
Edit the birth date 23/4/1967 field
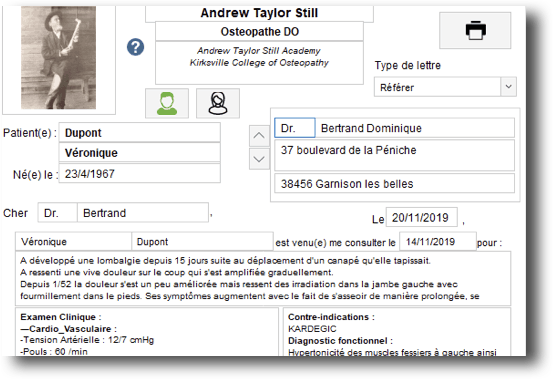click(x=140, y=173)
